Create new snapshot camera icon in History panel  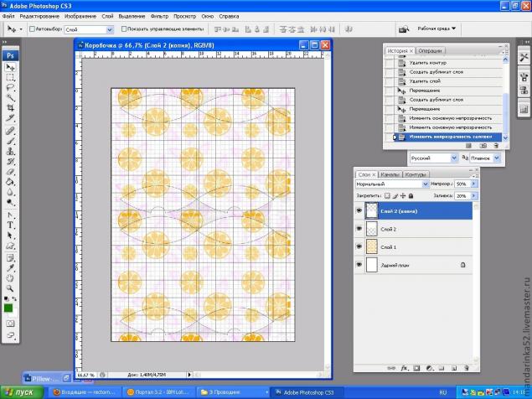pyautogui.click(x=483, y=146)
